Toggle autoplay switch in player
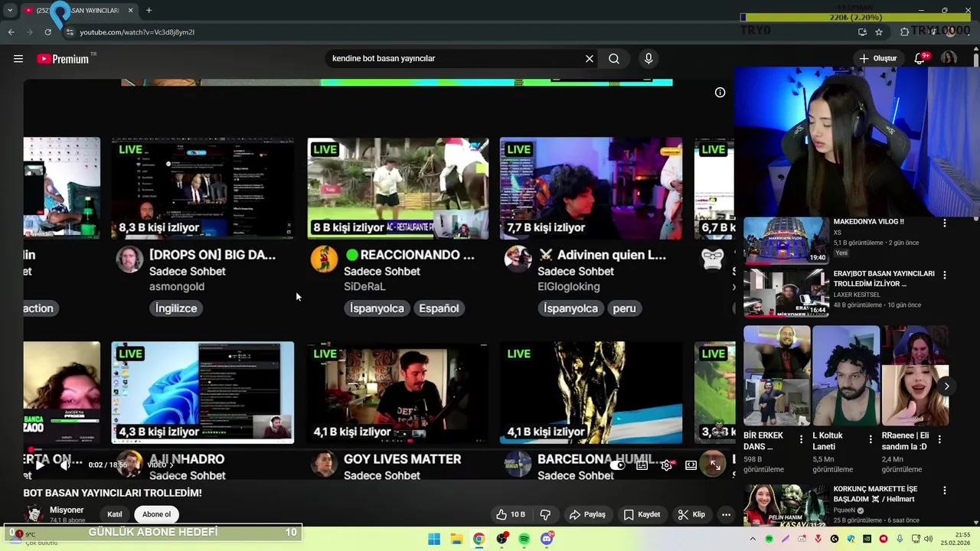Viewport: 980px width, 551px height. [x=618, y=465]
